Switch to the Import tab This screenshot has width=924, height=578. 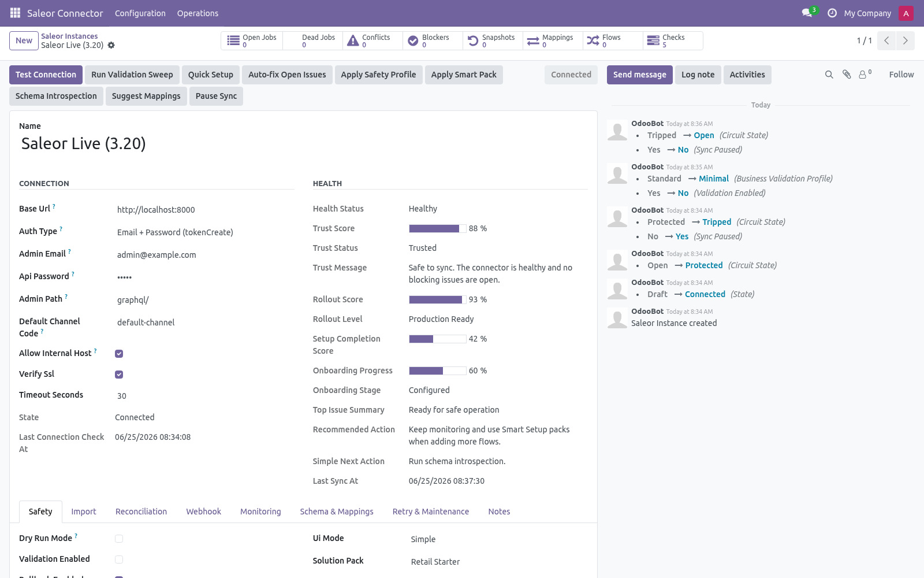coord(84,512)
